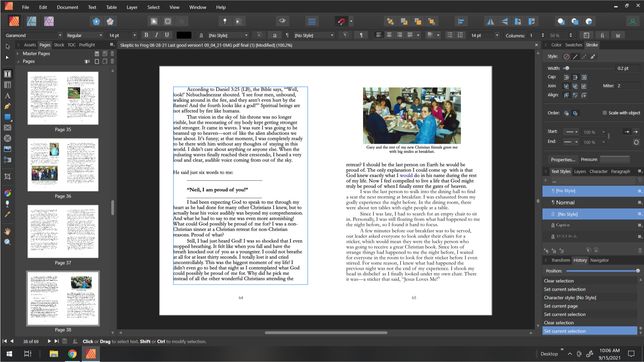Toggle underline formatting
This screenshot has height=362, width=644.
click(167, 35)
